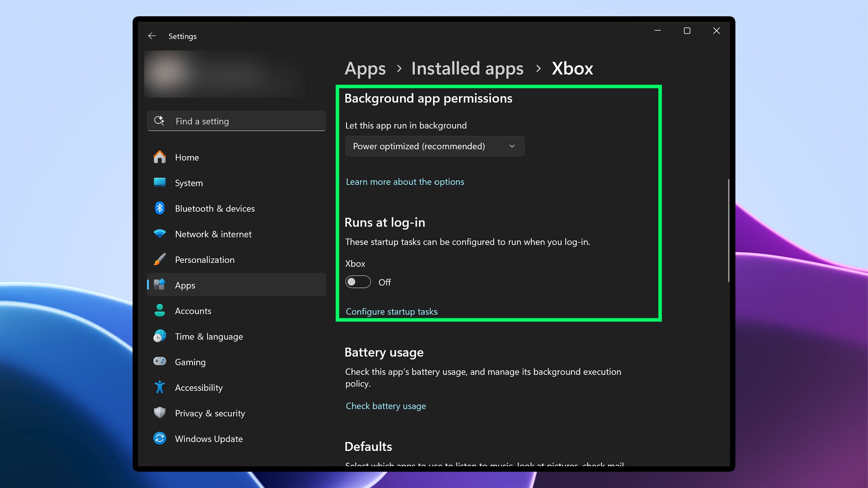Viewport: 868px width, 488px height.
Task: Click Installed apps breadcrumb
Action: click(467, 69)
